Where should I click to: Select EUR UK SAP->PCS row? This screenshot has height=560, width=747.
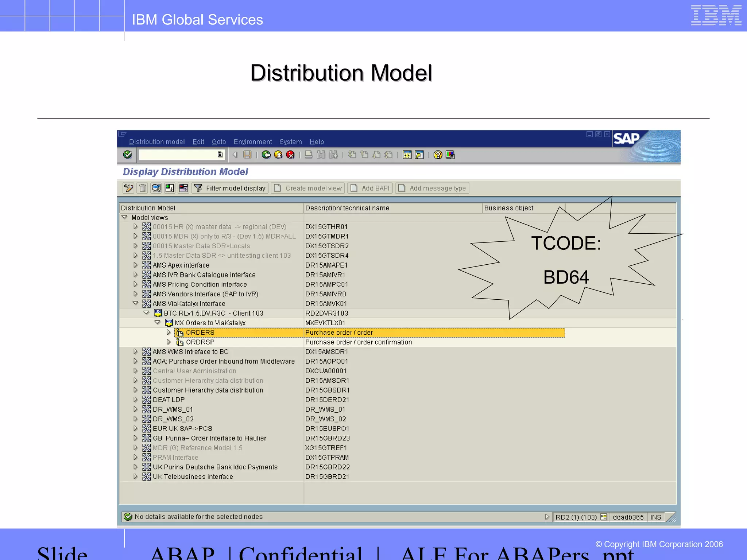(182, 428)
